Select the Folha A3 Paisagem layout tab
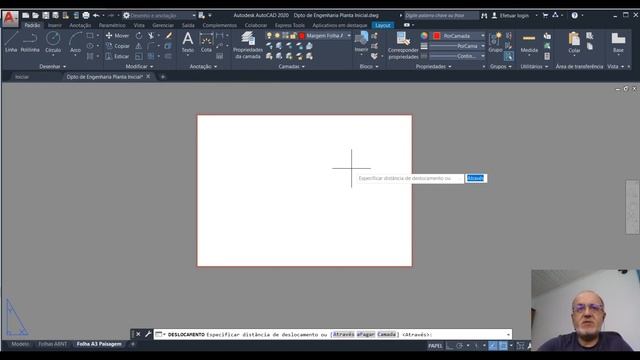Viewport: 640px width, 360px height. point(99,344)
